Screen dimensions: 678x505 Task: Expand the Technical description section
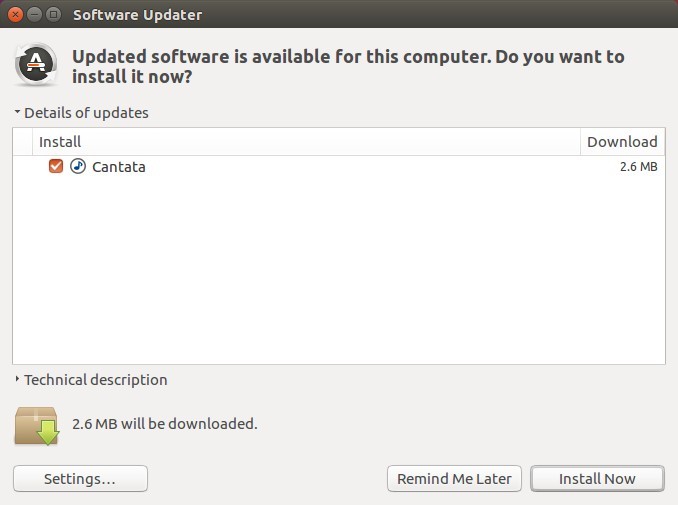(x=91, y=380)
